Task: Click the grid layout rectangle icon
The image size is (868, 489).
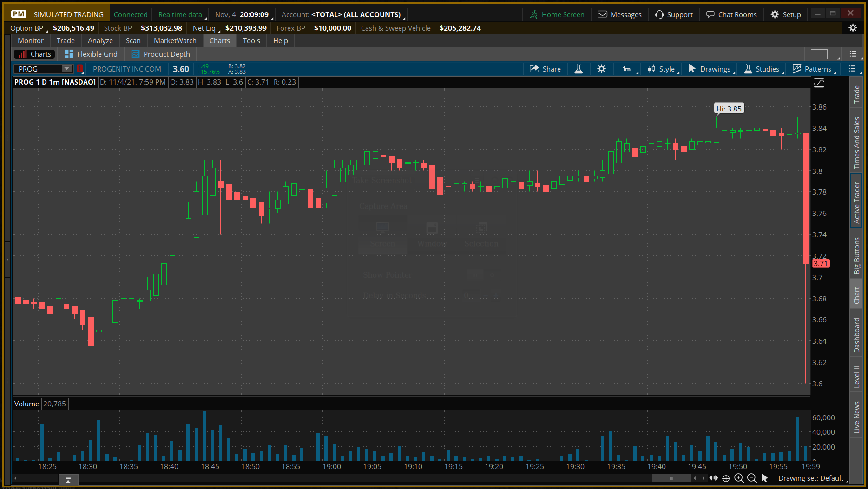Action: click(x=819, y=54)
